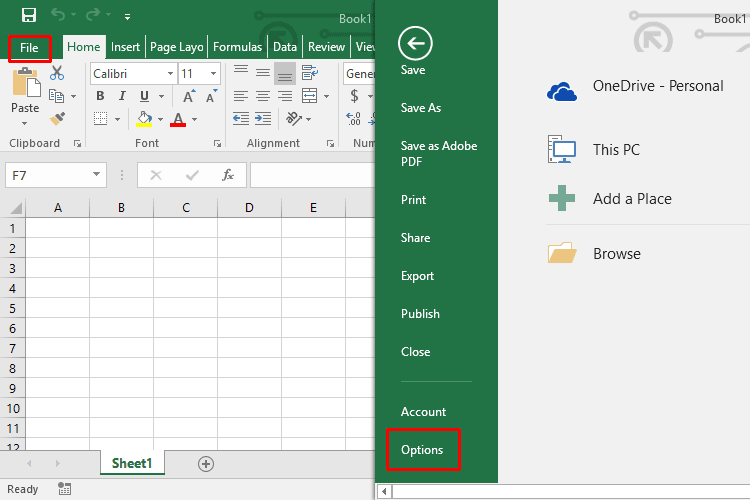The image size is (750, 500).
Task: Open Fill Color dropdown arrow
Action: (160, 119)
